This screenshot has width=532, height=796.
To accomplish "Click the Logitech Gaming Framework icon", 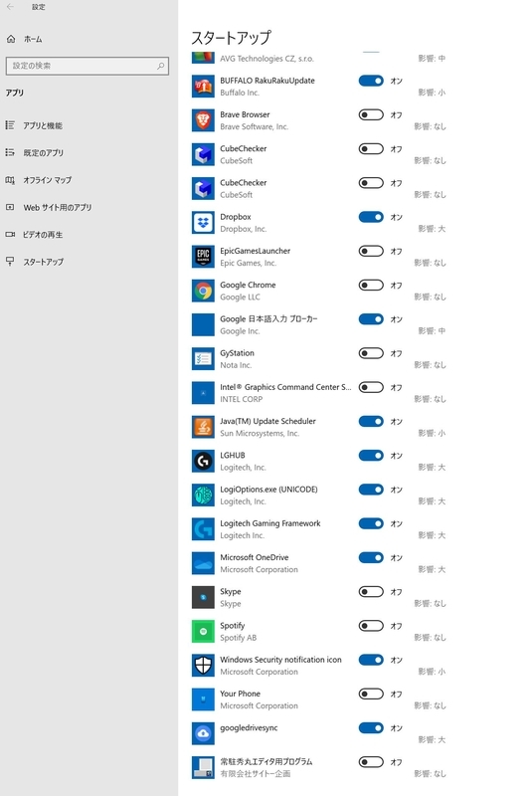I will 203,528.
